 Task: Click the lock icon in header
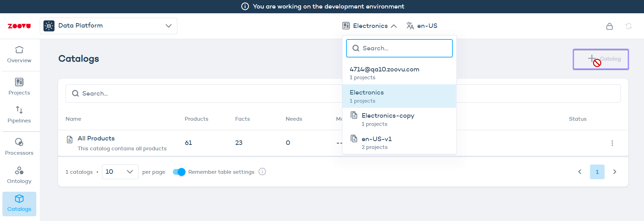(x=609, y=26)
